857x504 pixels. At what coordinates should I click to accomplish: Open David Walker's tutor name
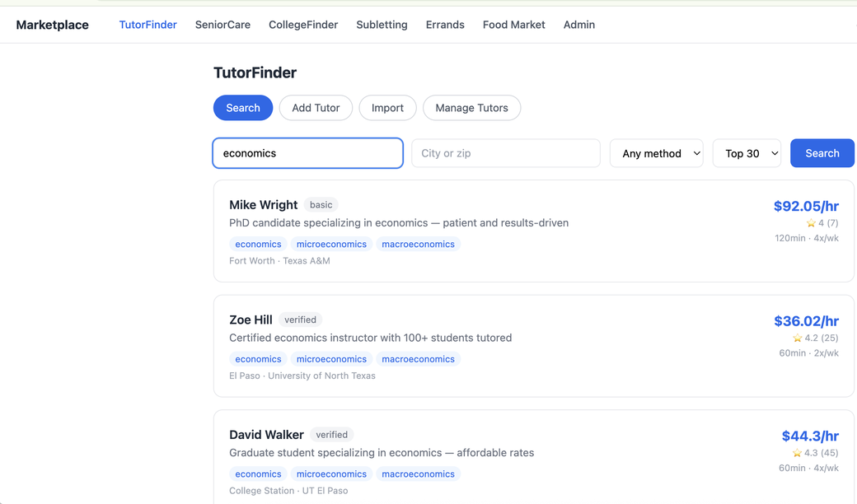pyautogui.click(x=266, y=435)
